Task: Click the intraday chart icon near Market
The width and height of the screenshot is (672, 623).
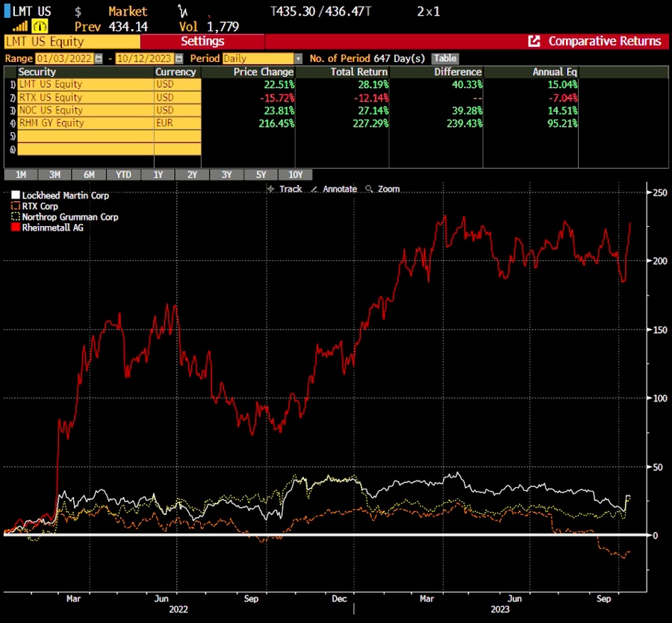Action: 183,11
